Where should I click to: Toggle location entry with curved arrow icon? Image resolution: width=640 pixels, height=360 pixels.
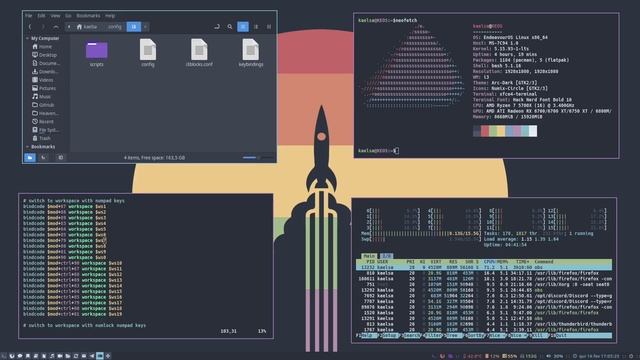217,27
